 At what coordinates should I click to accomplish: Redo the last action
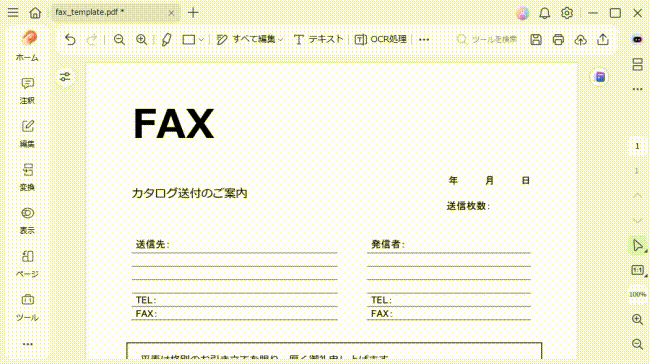[x=92, y=39]
